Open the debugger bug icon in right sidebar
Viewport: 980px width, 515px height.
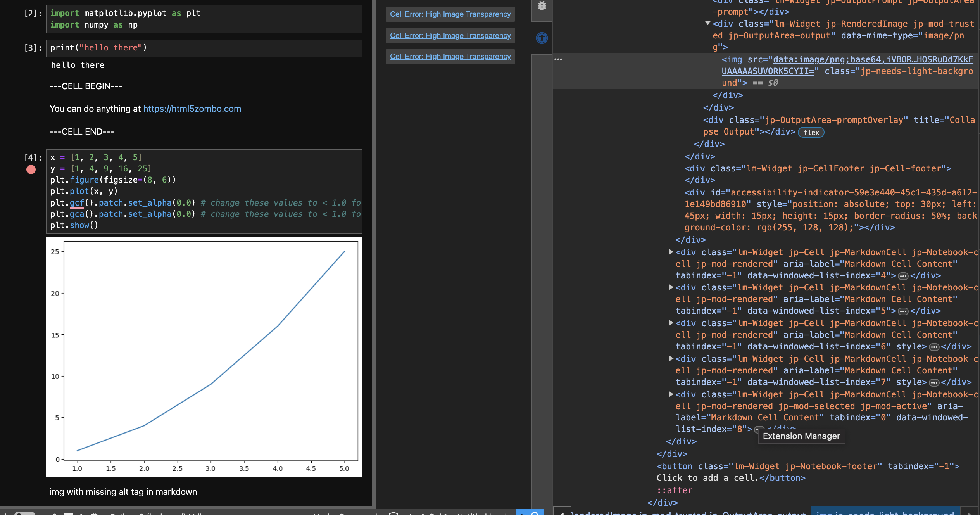click(x=542, y=5)
